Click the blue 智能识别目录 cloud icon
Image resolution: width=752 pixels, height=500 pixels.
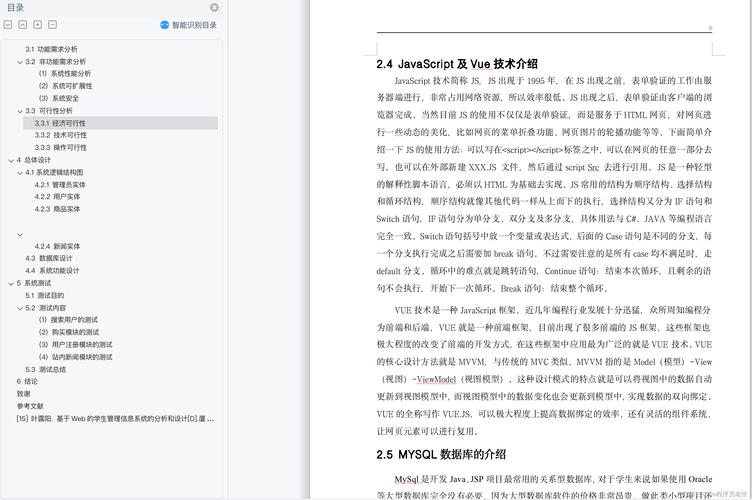click(x=164, y=25)
